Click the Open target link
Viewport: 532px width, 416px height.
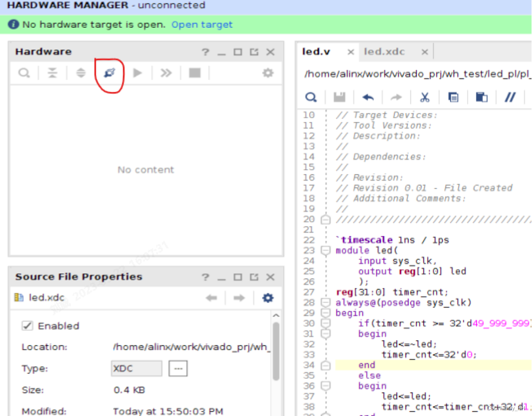coord(202,25)
